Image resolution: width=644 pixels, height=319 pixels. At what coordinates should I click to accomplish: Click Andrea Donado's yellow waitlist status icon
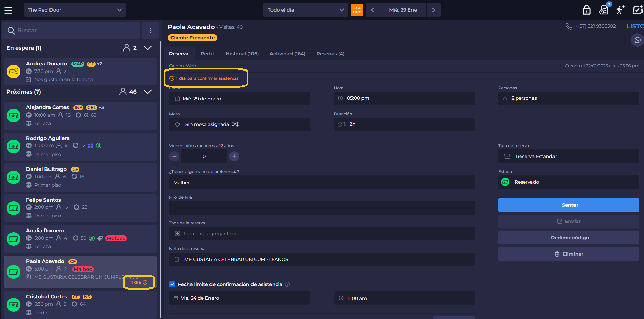click(x=14, y=72)
